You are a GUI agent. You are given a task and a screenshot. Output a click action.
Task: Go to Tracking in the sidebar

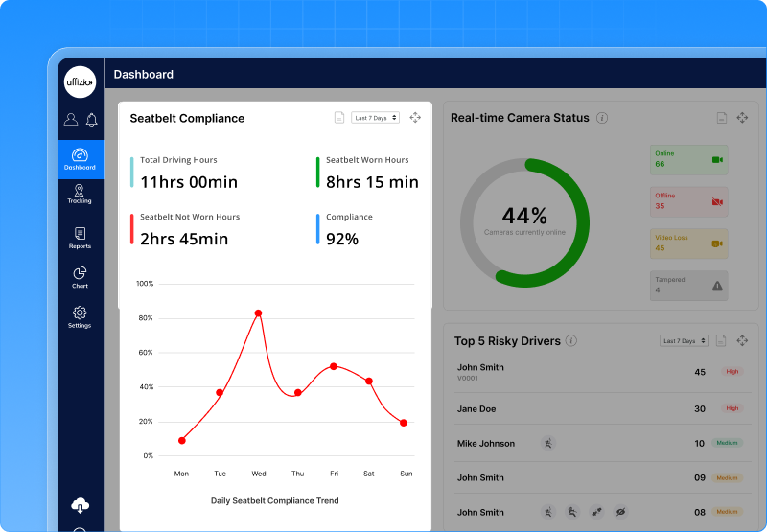[x=81, y=194]
